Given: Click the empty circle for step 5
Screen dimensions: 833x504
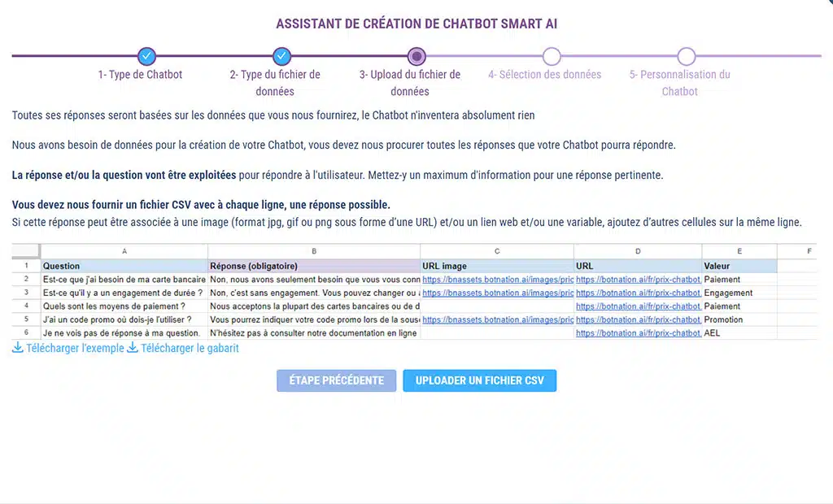Looking at the screenshot, I should (687, 56).
